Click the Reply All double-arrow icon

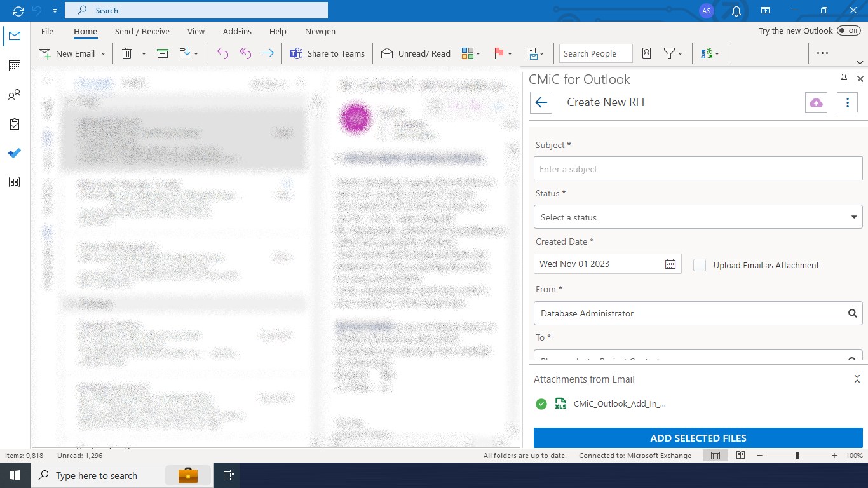coord(245,53)
